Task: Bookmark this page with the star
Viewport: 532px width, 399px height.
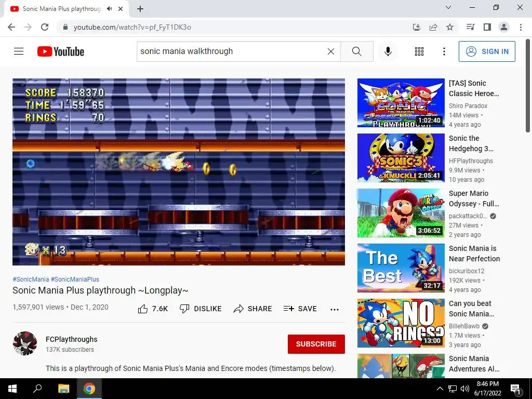Action: tap(450, 27)
